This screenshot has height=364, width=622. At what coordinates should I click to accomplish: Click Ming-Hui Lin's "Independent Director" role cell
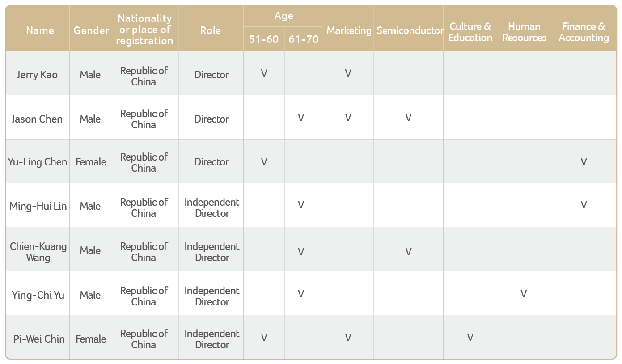212,207
